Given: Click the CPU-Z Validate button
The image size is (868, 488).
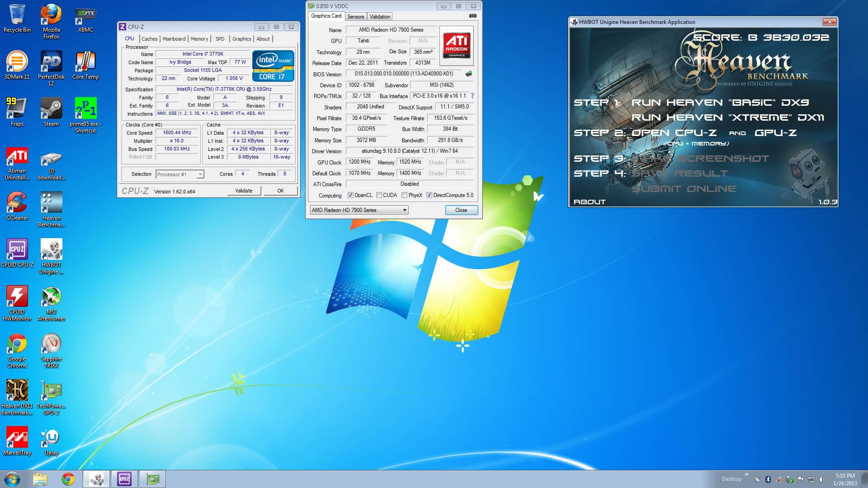Looking at the screenshot, I should 244,191.
